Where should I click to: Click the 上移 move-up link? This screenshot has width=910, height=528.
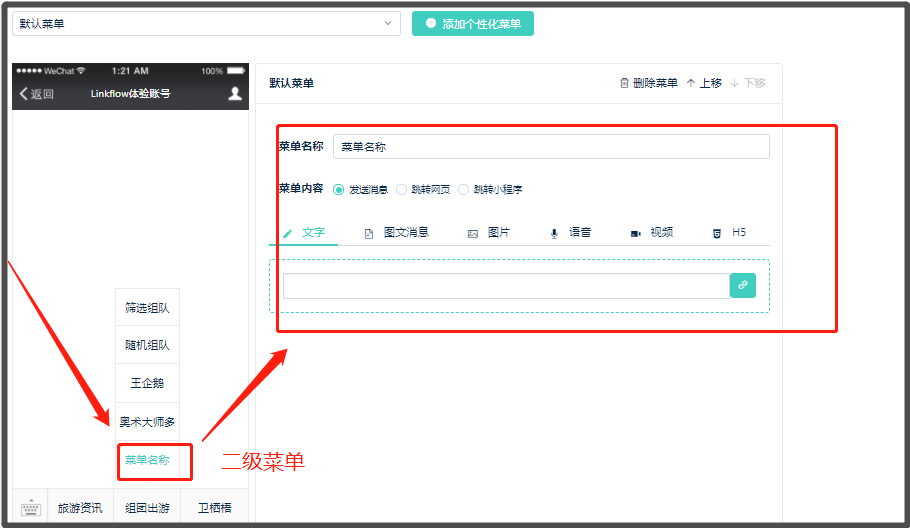(x=704, y=83)
